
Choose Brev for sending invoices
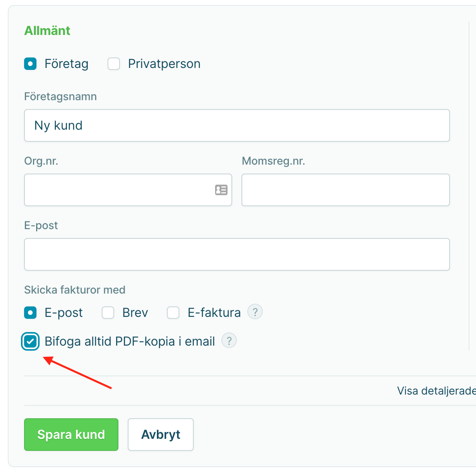(108, 313)
